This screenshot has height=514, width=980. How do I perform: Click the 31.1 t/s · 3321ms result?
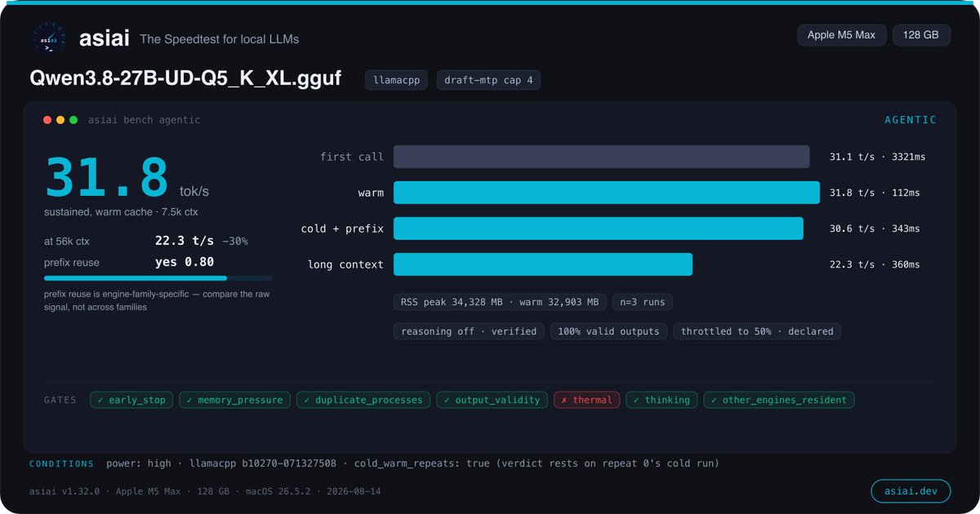tap(878, 157)
